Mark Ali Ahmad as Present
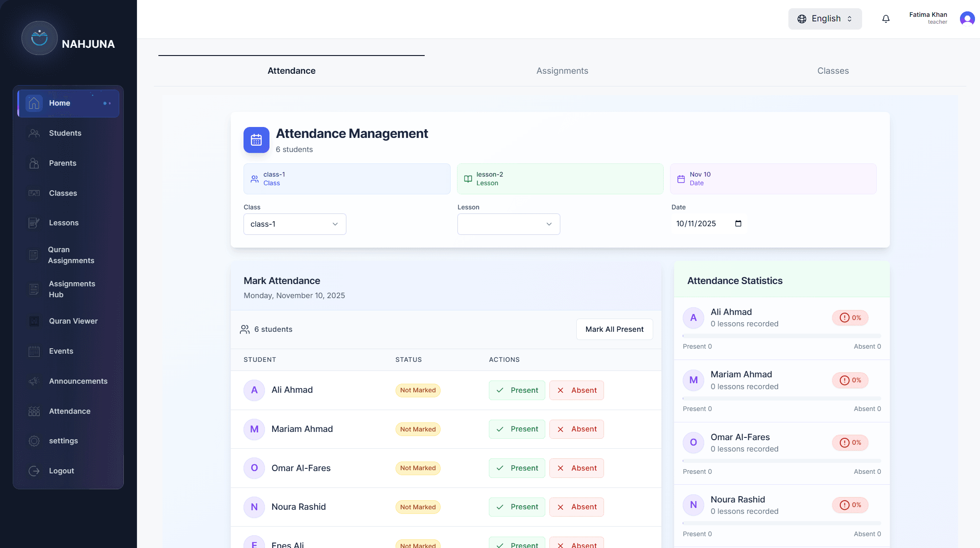Screen dimensions: 980x548 [517, 391]
